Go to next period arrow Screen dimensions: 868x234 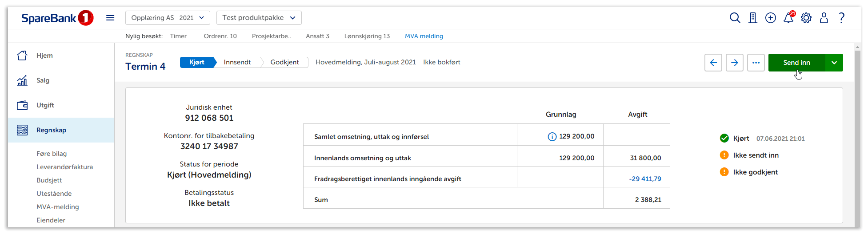[x=735, y=63]
